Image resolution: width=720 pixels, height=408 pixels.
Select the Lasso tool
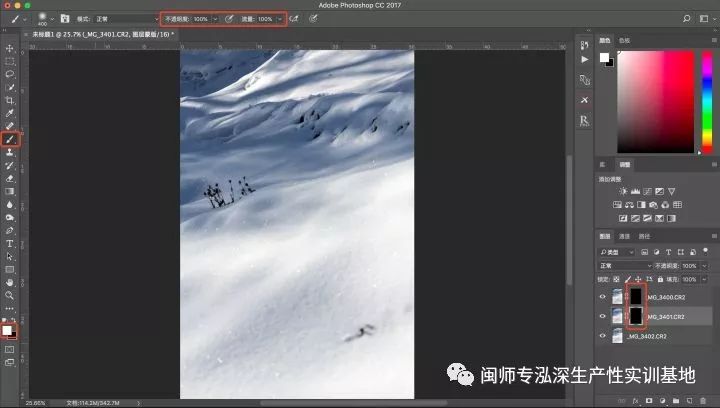coord(10,74)
